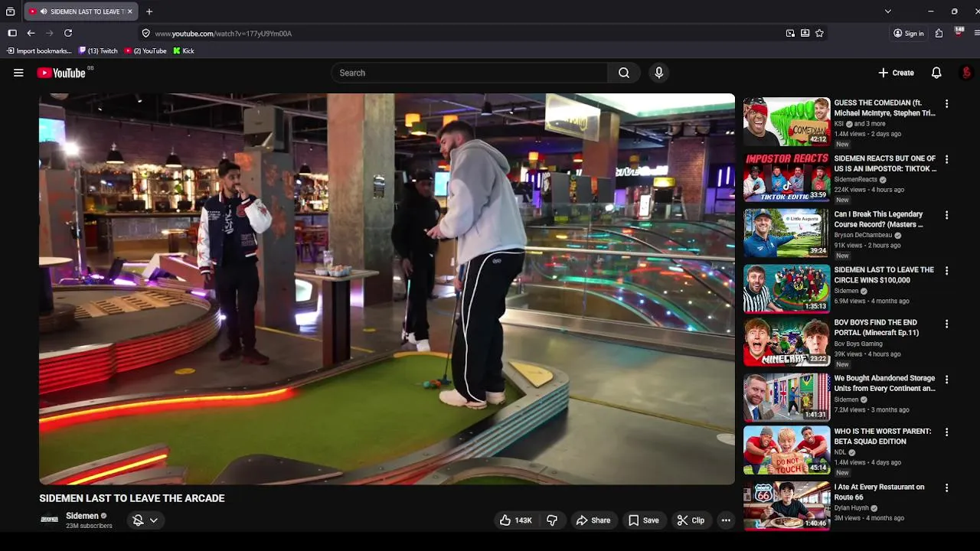Open browser application menu icon
Image resolution: width=980 pixels, height=551 pixels.
pyautogui.click(x=977, y=34)
